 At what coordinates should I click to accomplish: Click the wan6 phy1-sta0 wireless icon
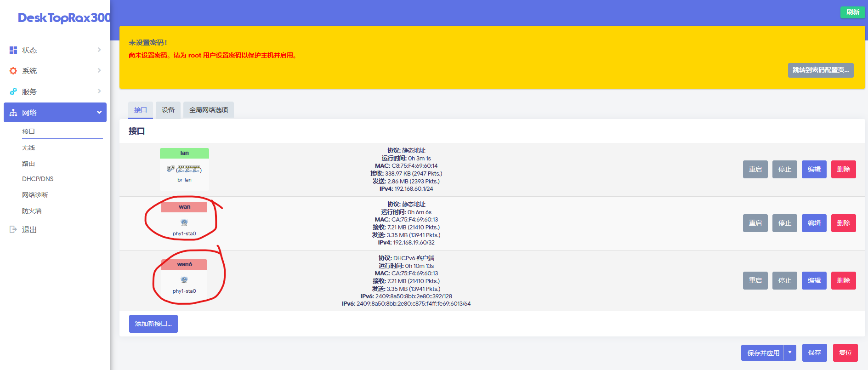[x=184, y=280]
